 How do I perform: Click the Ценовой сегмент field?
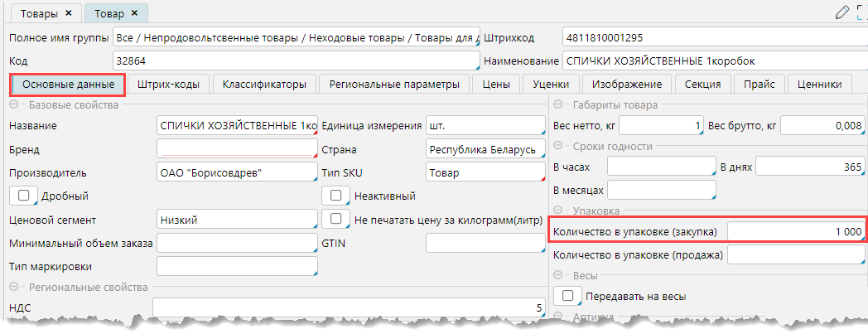pyautogui.click(x=236, y=220)
